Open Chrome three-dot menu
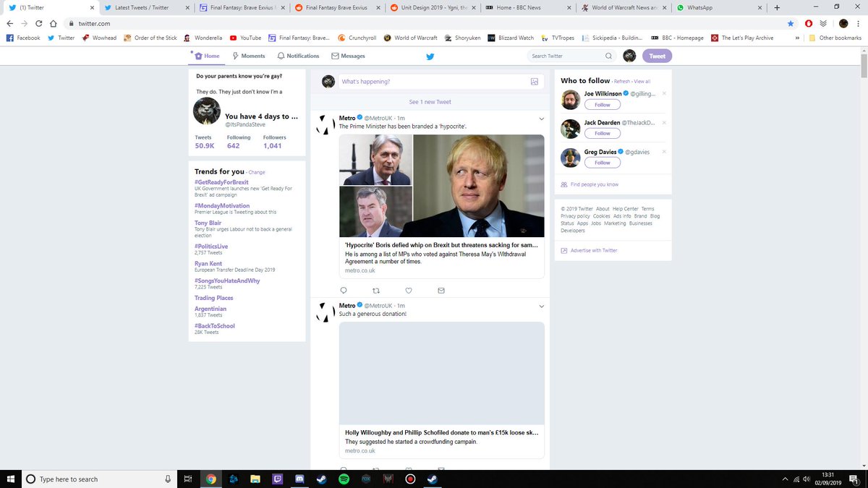The width and height of the screenshot is (868, 488). tap(859, 23)
